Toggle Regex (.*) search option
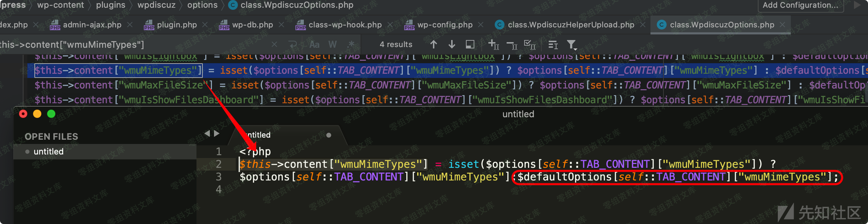 (350, 45)
